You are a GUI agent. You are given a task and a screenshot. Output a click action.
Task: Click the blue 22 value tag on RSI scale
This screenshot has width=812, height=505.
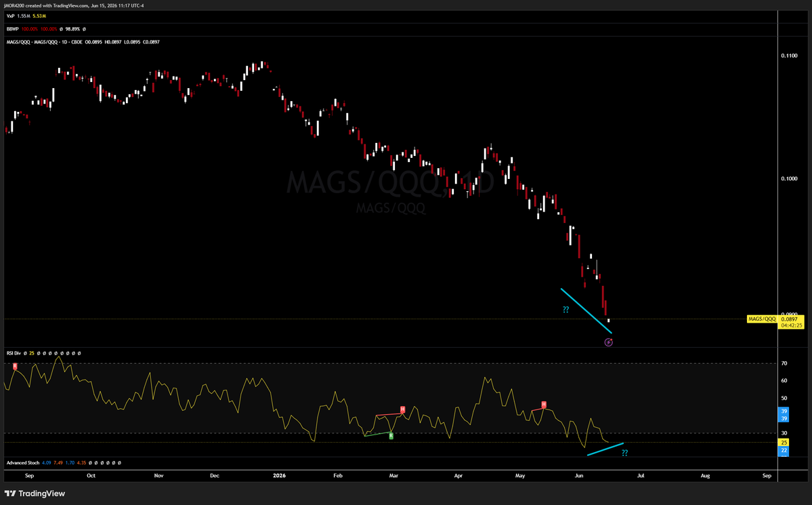click(x=784, y=451)
